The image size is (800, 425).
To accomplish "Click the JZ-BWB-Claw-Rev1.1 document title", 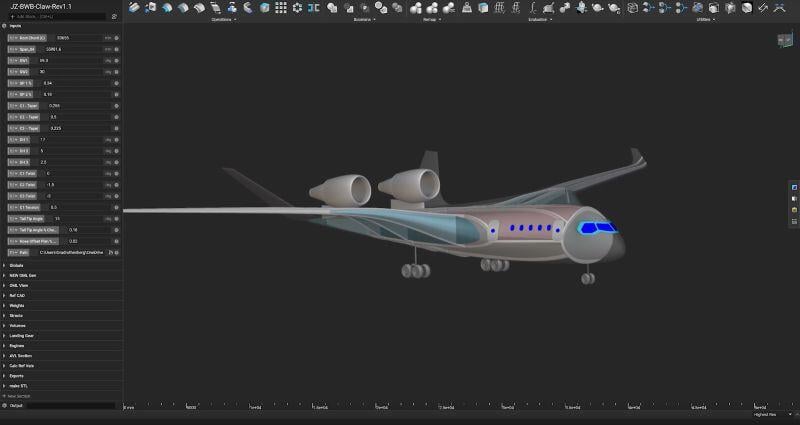I will [x=41, y=7].
